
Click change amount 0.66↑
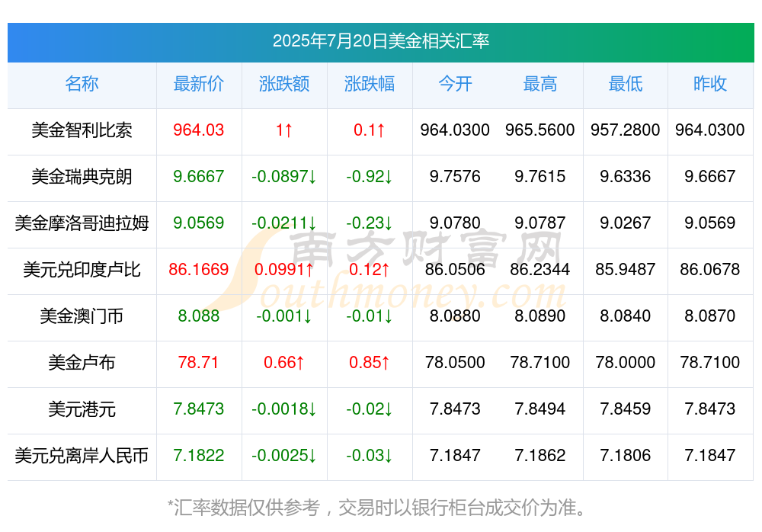(x=284, y=362)
